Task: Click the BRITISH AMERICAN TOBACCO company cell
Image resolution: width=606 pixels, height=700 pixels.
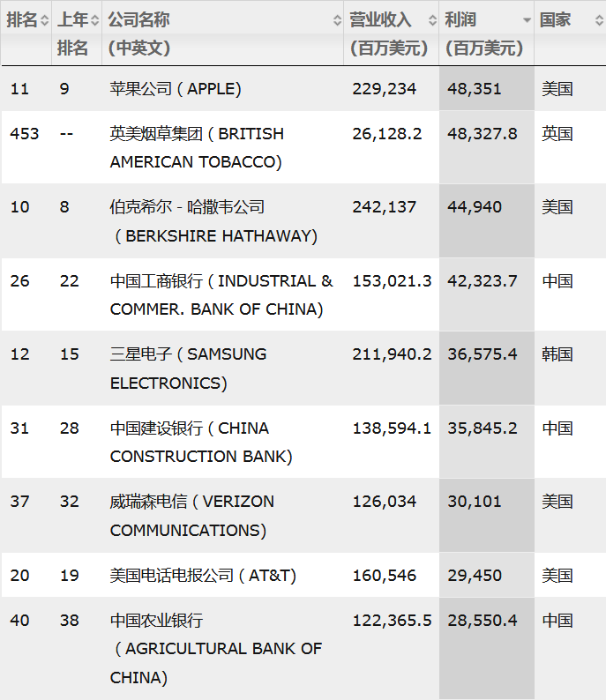Action: click(x=197, y=147)
